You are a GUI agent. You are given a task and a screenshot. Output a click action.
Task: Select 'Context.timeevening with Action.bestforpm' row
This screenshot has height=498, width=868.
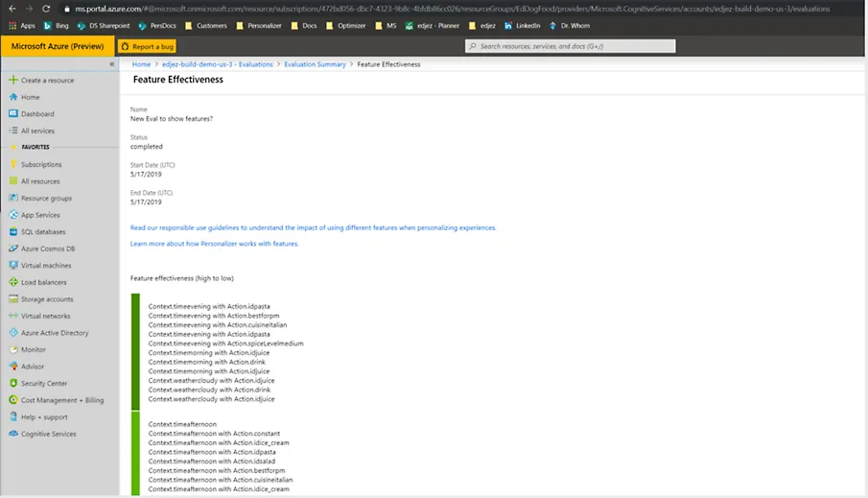(214, 316)
